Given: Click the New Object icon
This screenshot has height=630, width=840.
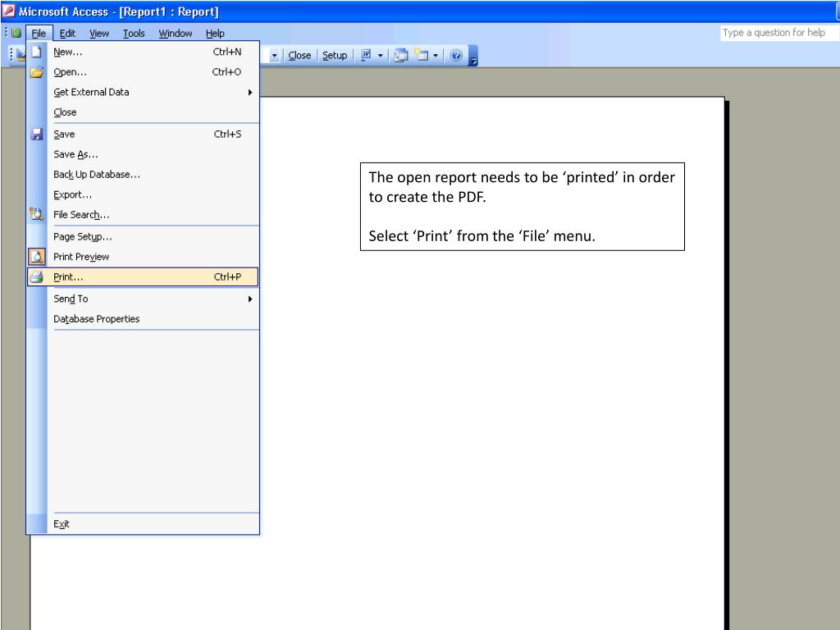Looking at the screenshot, I should tap(422, 55).
